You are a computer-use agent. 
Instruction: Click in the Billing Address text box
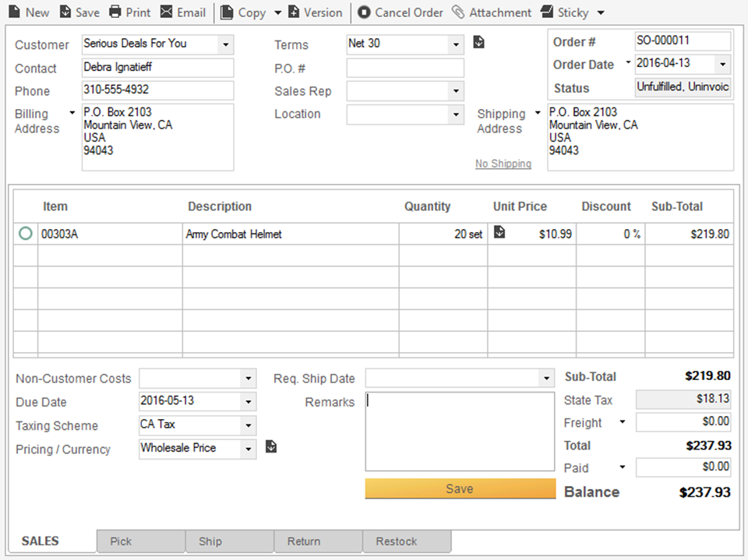click(157, 137)
